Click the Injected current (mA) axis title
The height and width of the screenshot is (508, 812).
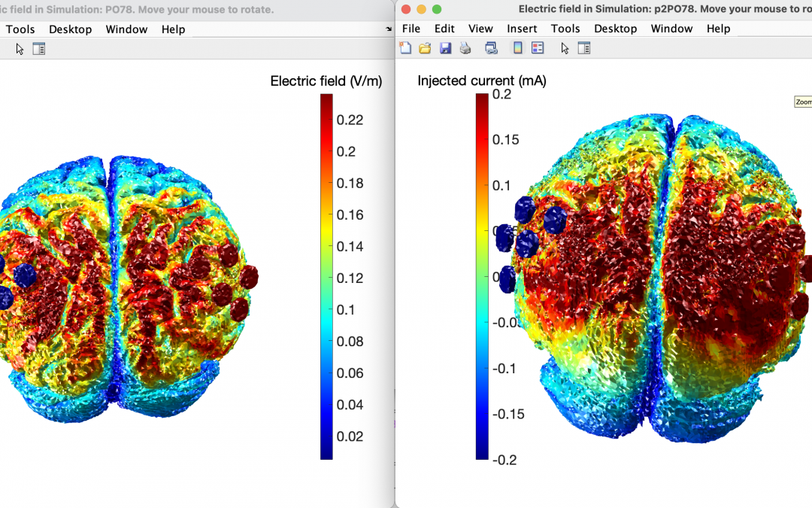[x=481, y=81]
